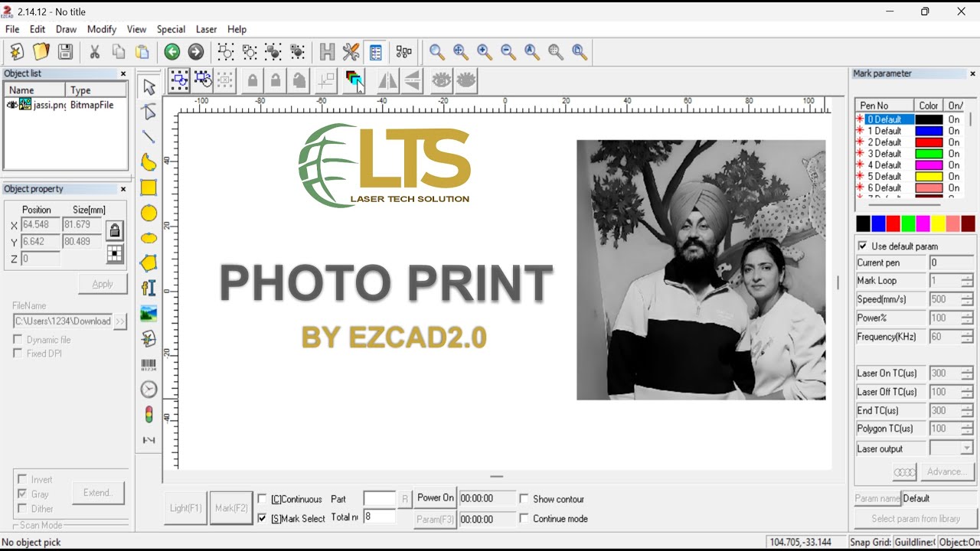Select the Rectangle drawing tool

[149, 187]
